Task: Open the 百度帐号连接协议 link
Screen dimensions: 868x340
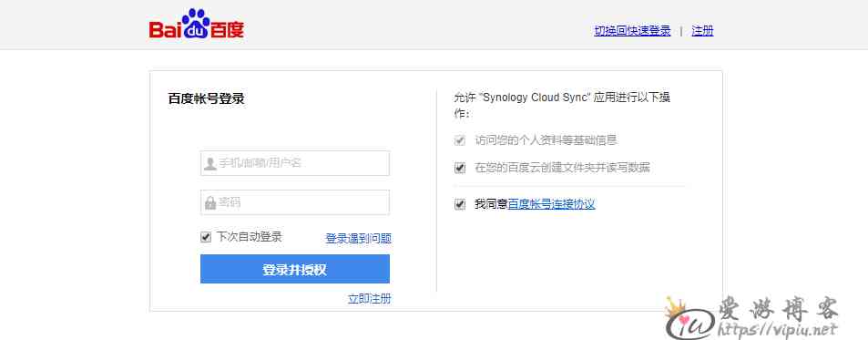Action: click(551, 204)
